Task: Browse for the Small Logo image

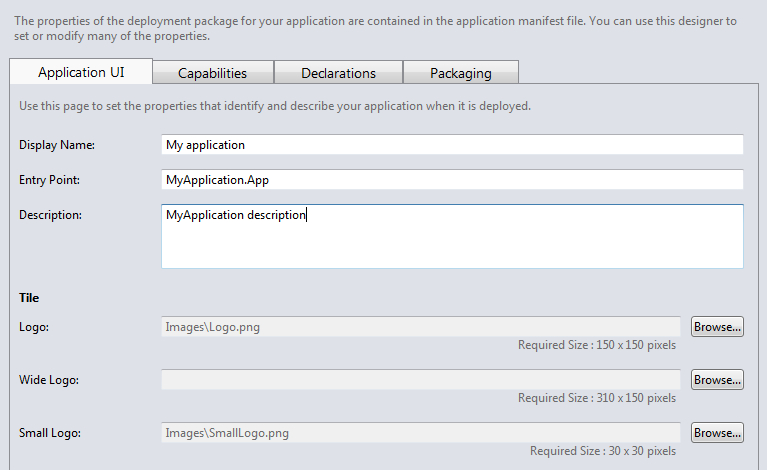Action: click(717, 433)
